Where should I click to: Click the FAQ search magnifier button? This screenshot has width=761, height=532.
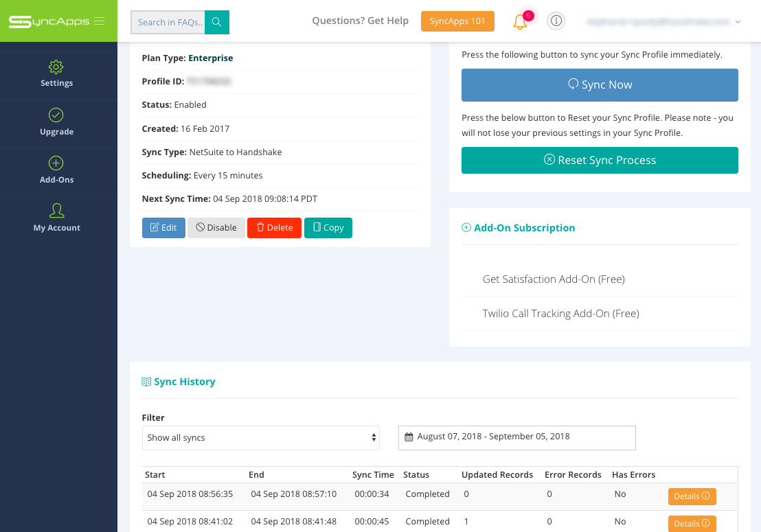pyautogui.click(x=217, y=22)
